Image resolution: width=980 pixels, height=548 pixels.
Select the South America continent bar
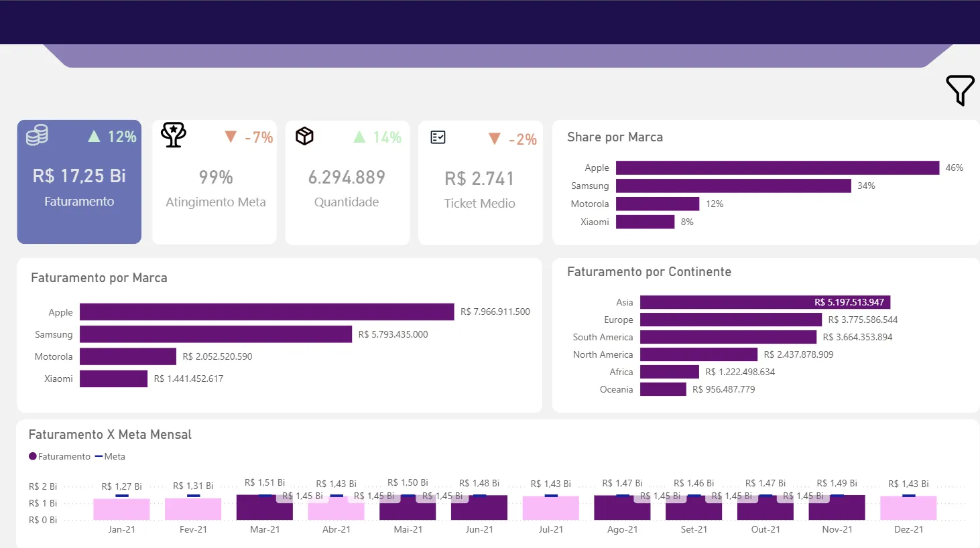[x=728, y=337]
